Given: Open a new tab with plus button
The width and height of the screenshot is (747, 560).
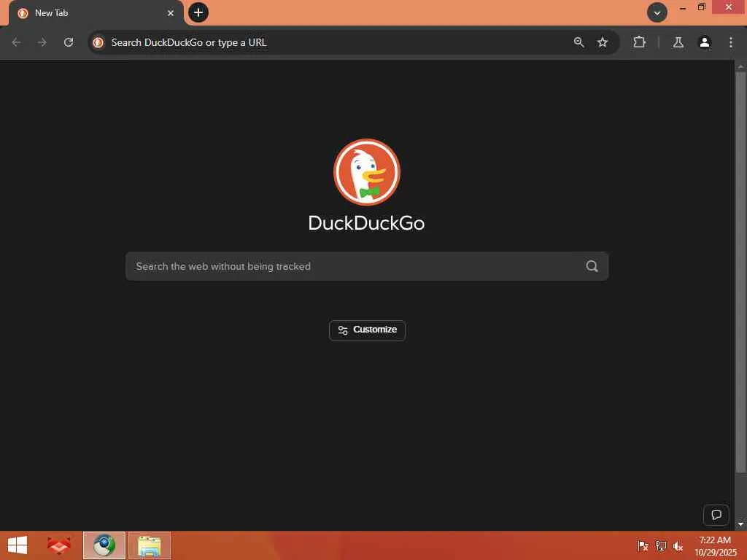Looking at the screenshot, I should [x=198, y=12].
